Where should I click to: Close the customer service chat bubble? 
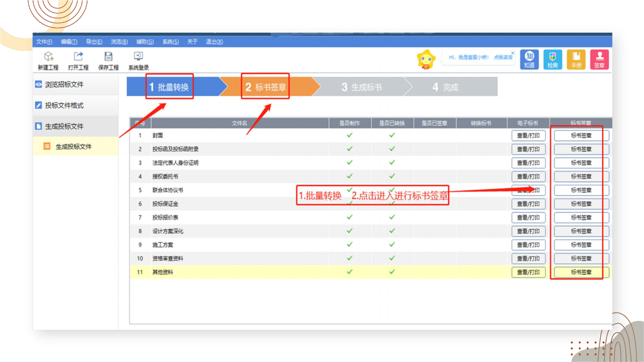(513, 53)
